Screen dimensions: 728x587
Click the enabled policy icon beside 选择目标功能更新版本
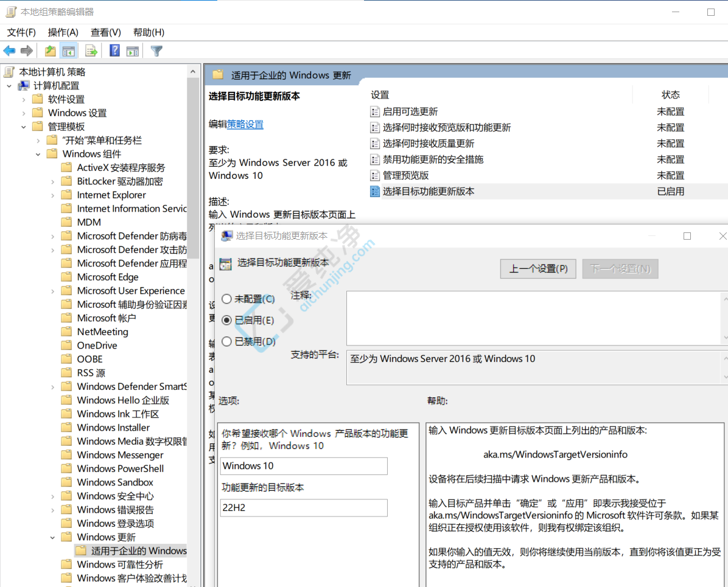click(x=375, y=191)
